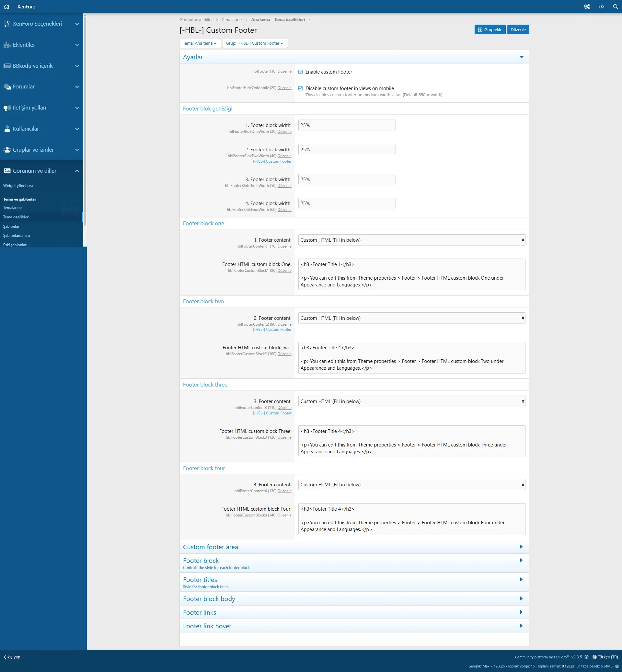Viewport: 622px width, 672px height.
Task: Click the user account icon top-right
Action: pyautogui.click(x=586, y=6)
